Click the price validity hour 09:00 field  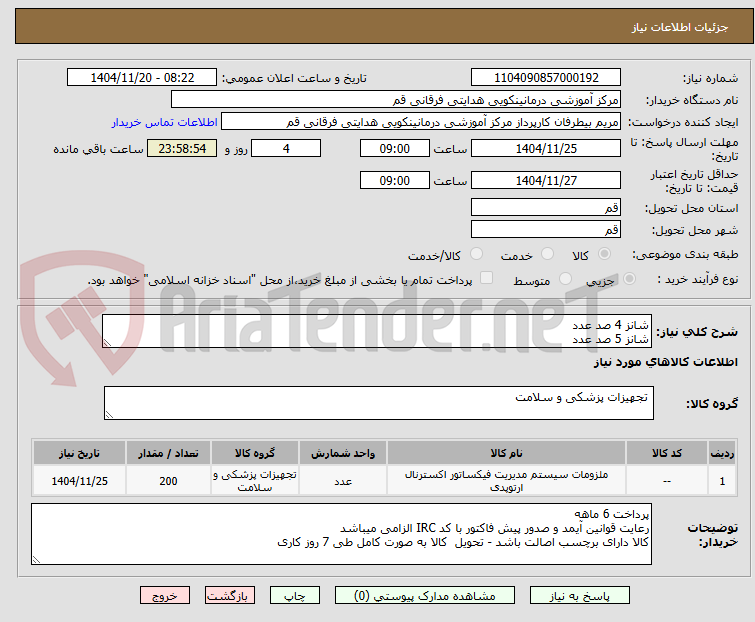(x=394, y=181)
